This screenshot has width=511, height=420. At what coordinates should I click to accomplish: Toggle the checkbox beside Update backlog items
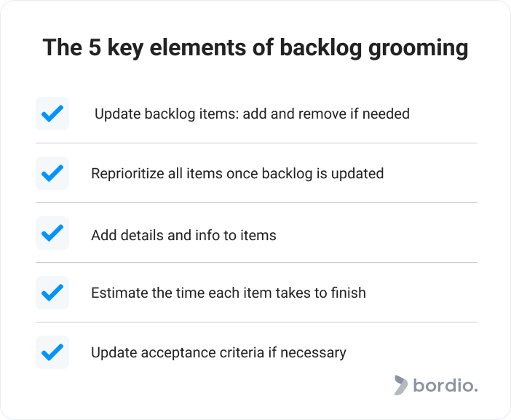click(52, 114)
